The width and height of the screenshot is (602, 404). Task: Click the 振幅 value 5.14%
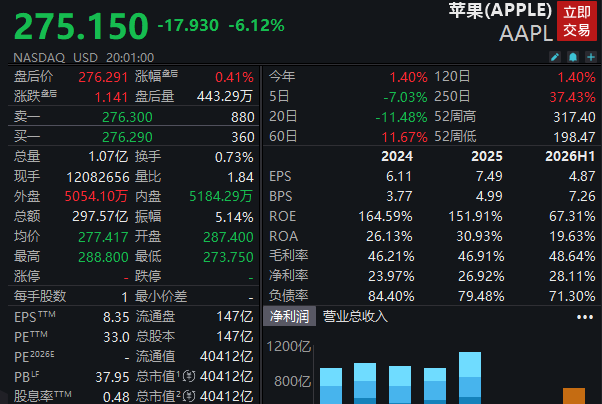click(234, 217)
